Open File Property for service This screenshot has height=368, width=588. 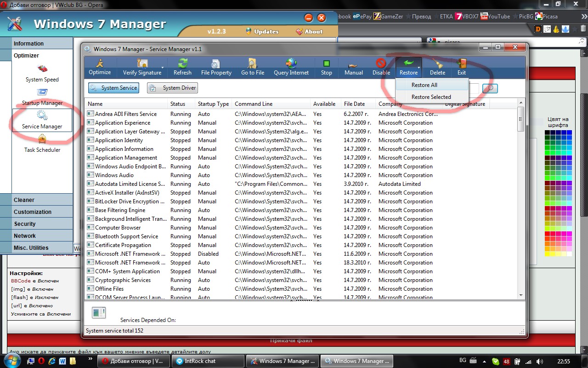[216, 67]
